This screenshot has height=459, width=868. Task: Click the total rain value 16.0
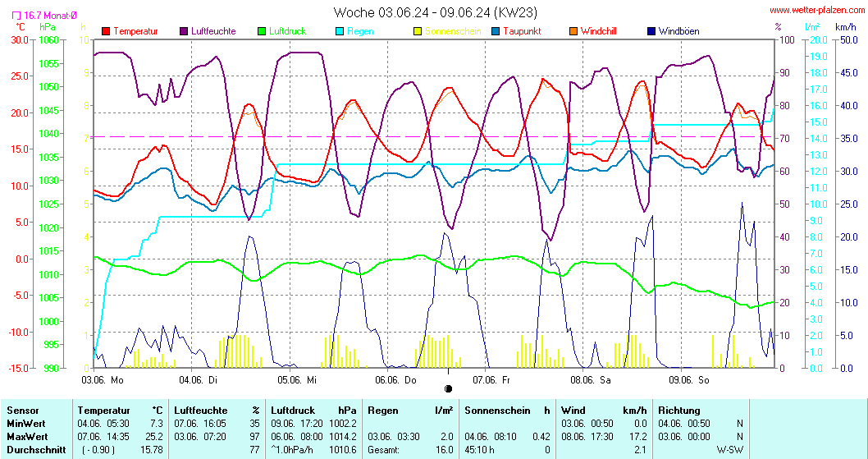tap(445, 450)
